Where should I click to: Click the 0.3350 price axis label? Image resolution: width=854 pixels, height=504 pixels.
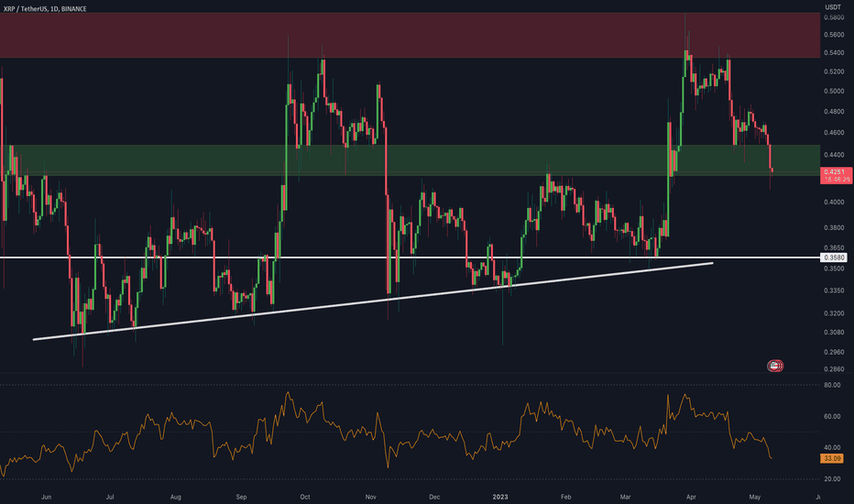click(x=834, y=290)
